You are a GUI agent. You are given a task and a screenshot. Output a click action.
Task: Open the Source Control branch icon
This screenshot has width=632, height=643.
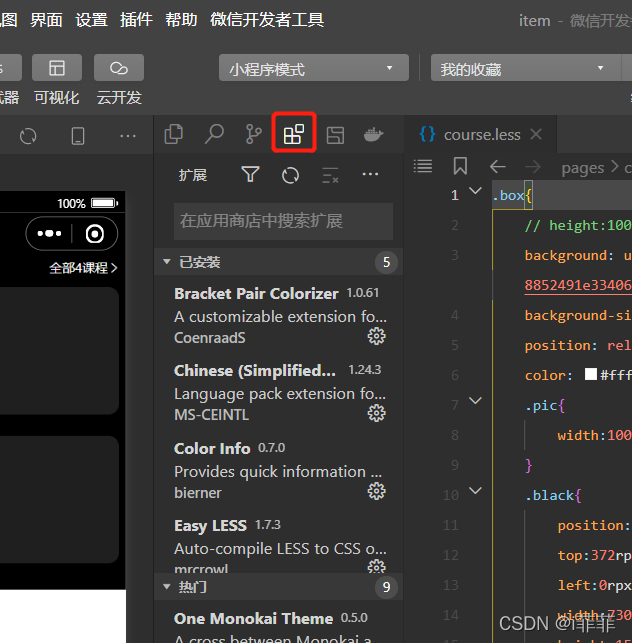253,135
